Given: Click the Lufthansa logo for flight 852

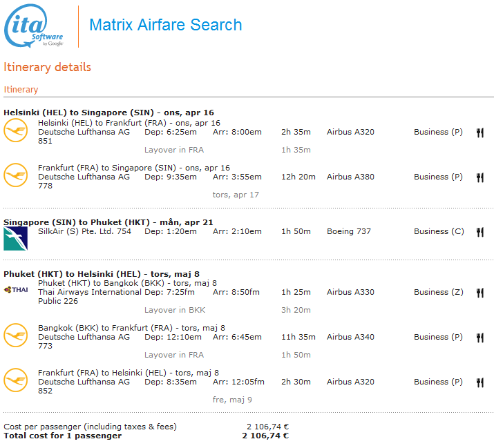Looking at the screenshot, I should 15,380.
